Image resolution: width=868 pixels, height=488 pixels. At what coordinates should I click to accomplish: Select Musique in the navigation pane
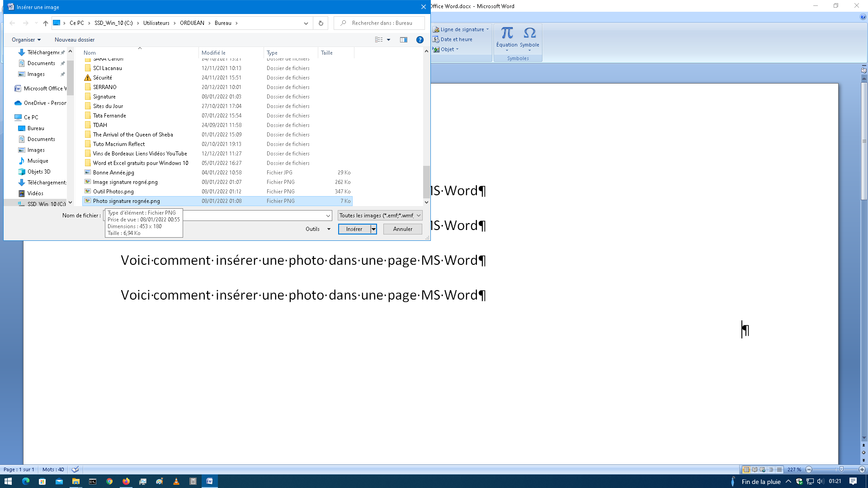[x=38, y=161]
